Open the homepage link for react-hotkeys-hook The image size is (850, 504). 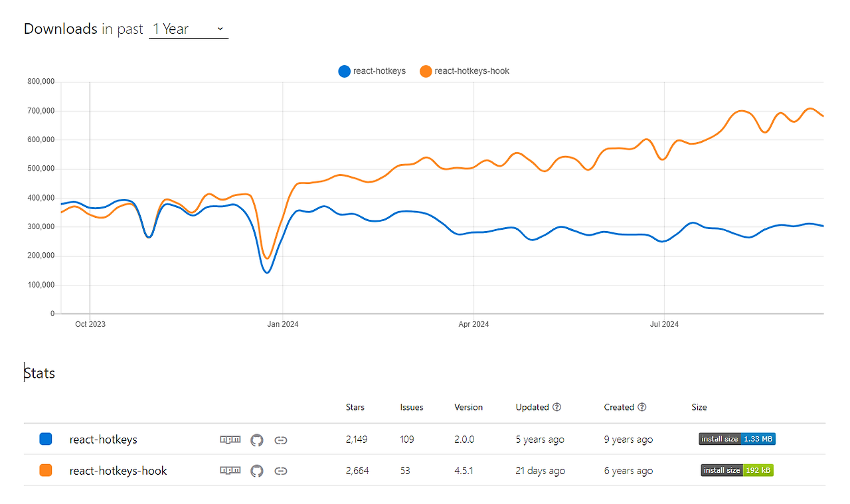[281, 470]
